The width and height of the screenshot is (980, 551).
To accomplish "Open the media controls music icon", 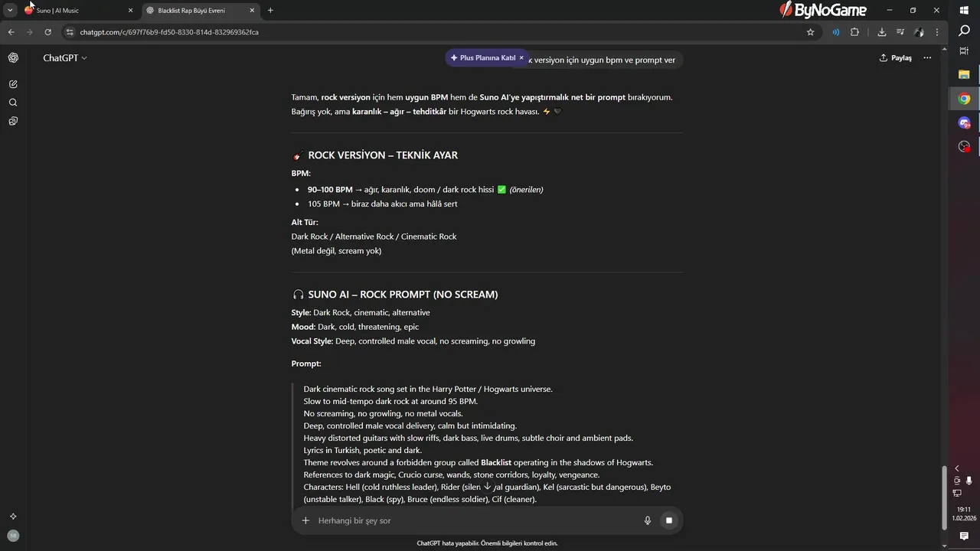I will pos(900,32).
